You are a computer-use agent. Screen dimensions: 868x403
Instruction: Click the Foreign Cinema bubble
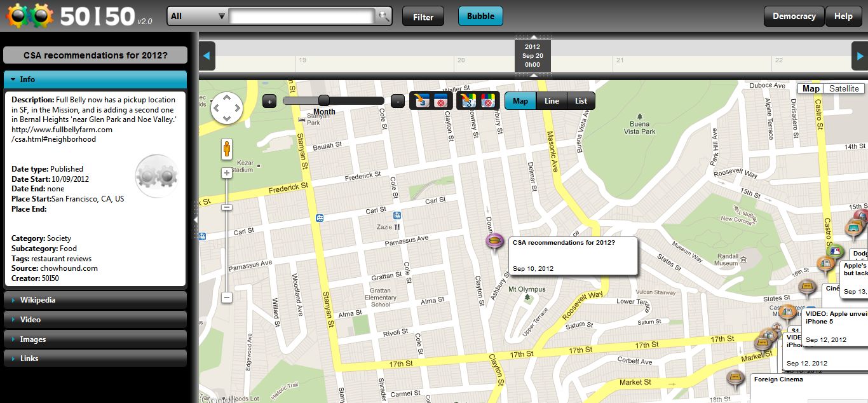(x=809, y=388)
